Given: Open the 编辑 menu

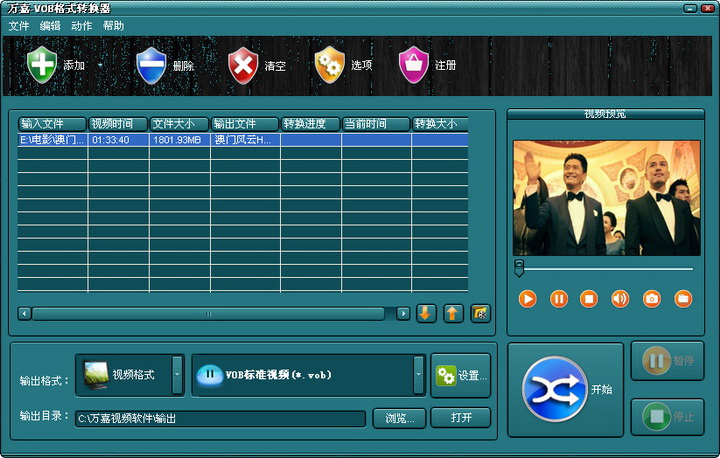Looking at the screenshot, I should click(50, 26).
